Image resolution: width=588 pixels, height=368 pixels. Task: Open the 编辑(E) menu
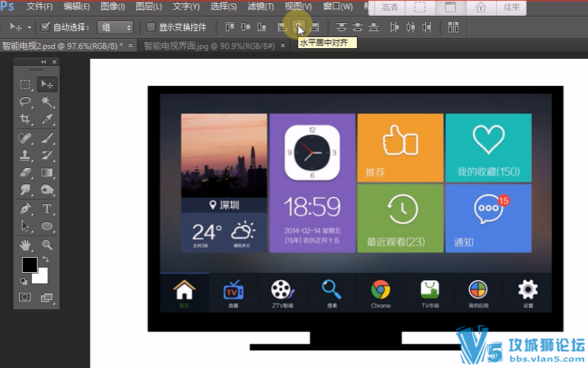77,7
